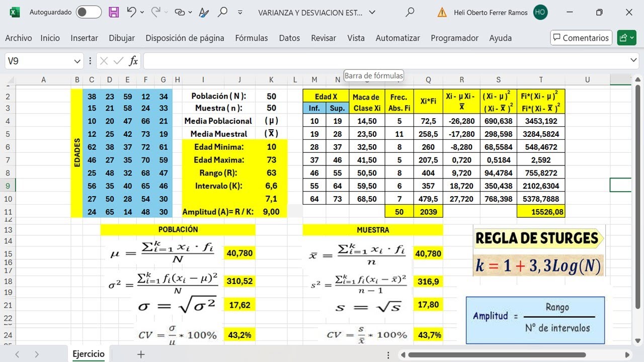Open Insert Function with the fx icon

133,61
